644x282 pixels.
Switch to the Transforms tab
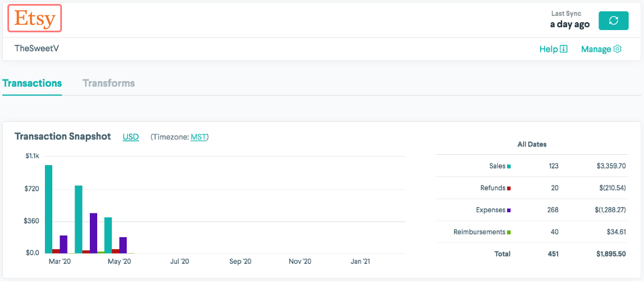109,83
